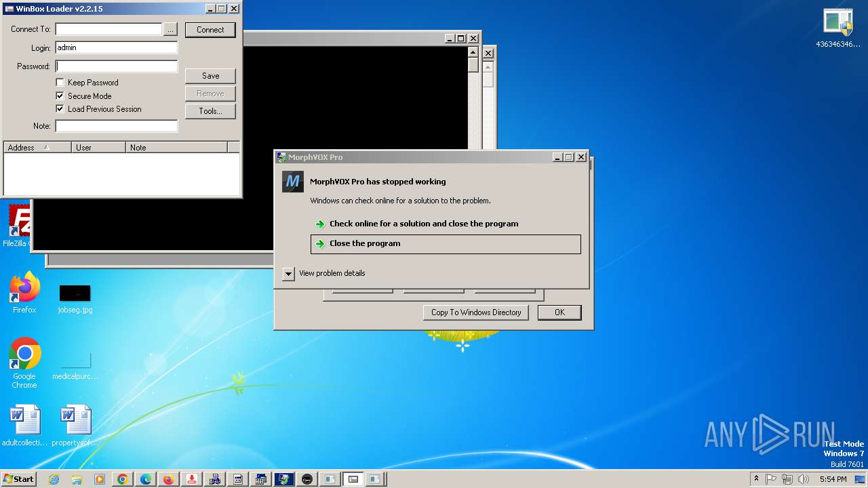Click the black round key taskbar icon
The width and height of the screenshot is (868, 488).
click(307, 479)
